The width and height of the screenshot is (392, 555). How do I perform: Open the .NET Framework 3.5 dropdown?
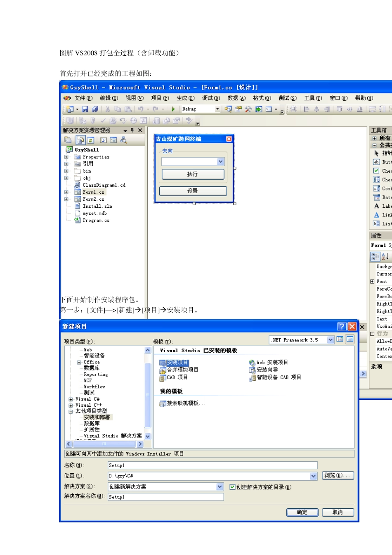click(331, 340)
